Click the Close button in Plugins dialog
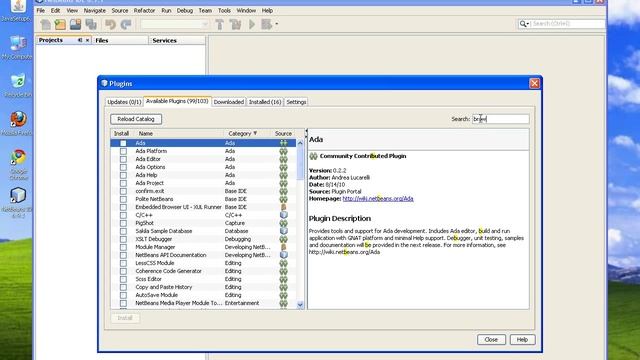This screenshot has height=360, width=640. (x=491, y=340)
